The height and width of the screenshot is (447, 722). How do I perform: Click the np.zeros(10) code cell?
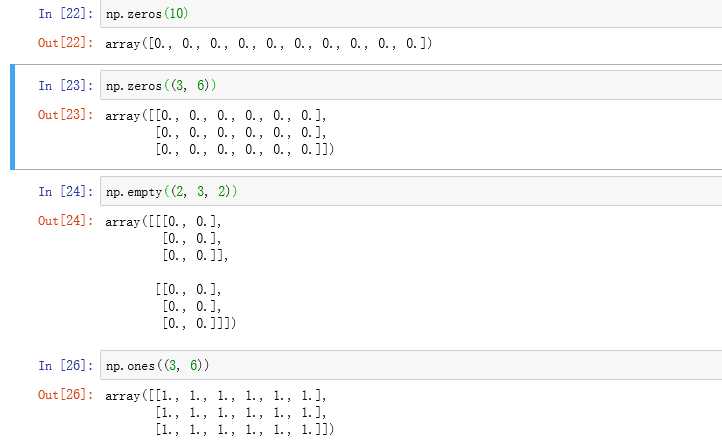411,14
